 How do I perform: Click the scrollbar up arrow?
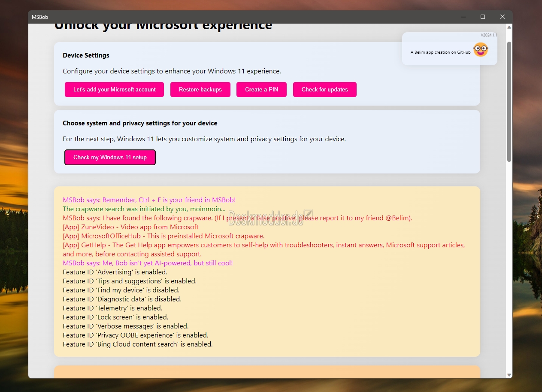tap(509, 27)
